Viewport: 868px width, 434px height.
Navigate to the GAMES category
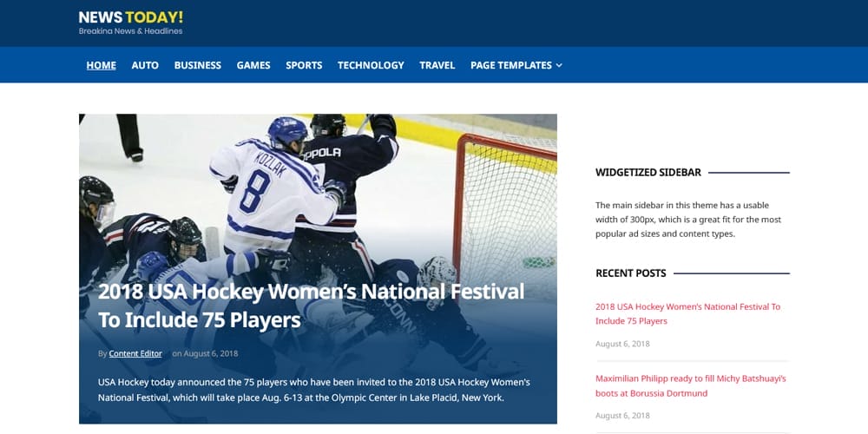point(253,65)
